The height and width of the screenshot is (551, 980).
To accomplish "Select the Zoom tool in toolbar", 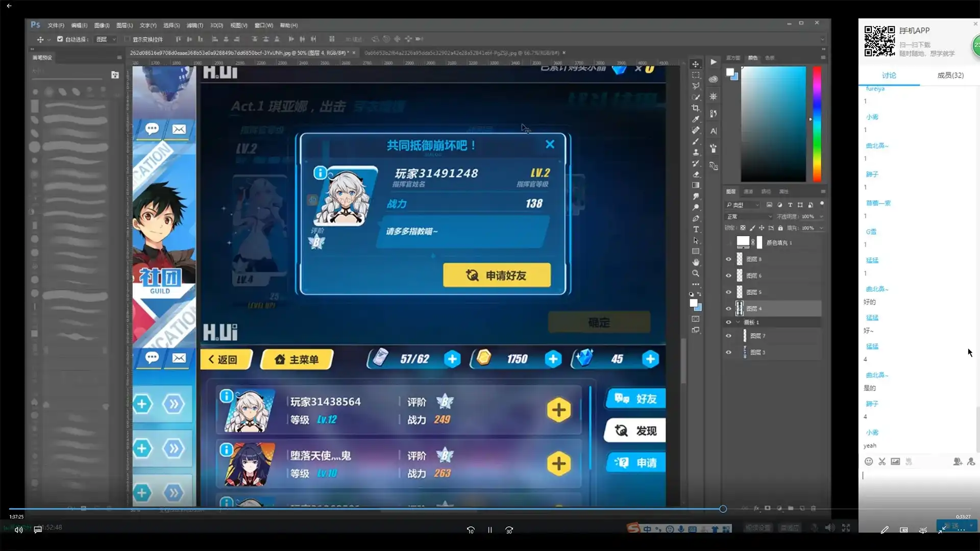I will point(695,273).
